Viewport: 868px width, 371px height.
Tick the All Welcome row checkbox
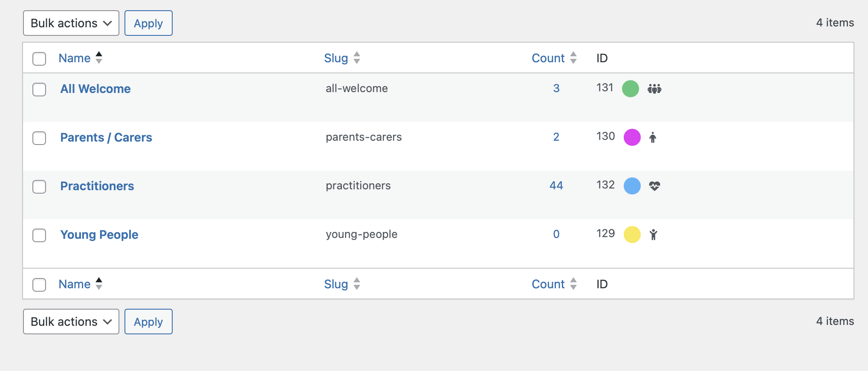tap(39, 90)
